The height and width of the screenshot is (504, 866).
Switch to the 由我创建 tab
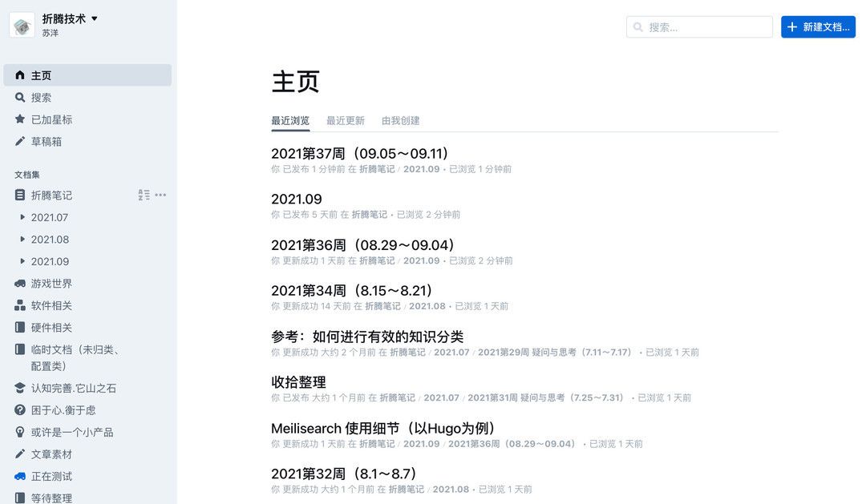tap(399, 120)
